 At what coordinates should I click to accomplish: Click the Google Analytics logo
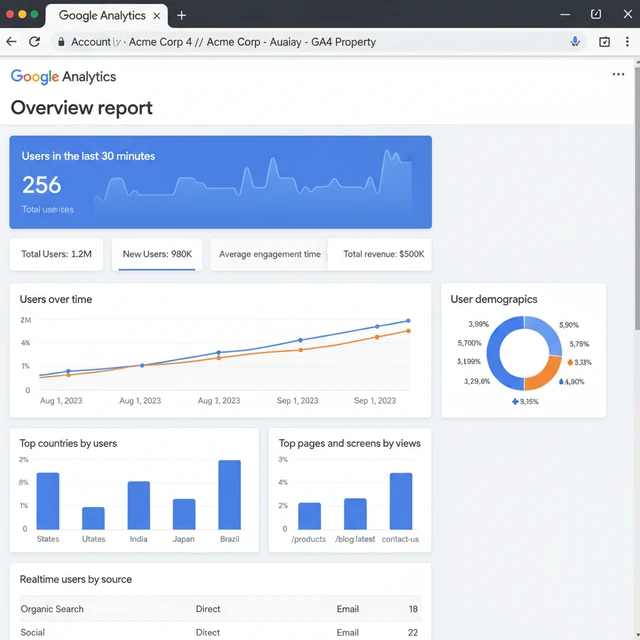click(x=63, y=77)
